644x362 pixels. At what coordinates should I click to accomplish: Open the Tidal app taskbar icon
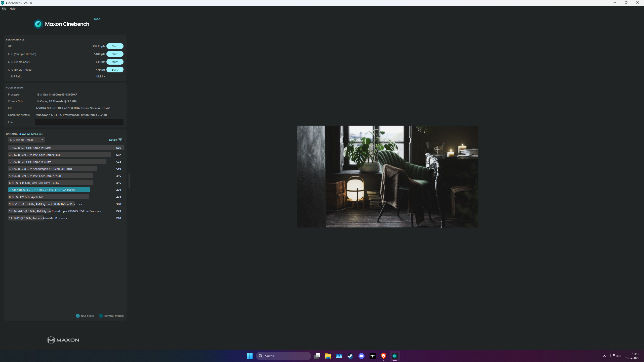373,356
